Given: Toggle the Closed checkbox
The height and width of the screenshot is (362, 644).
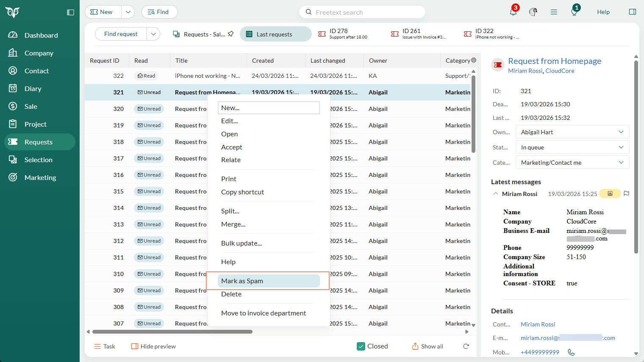Looking at the screenshot, I should [361, 346].
